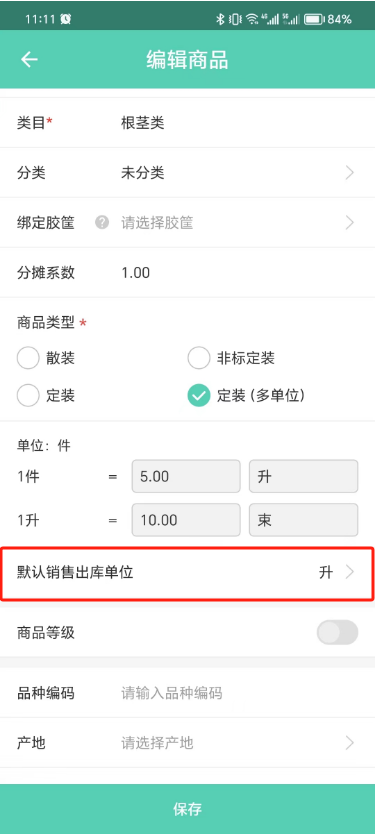
Task: Tap the back arrow icon
Action: click(x=29, y=60)
